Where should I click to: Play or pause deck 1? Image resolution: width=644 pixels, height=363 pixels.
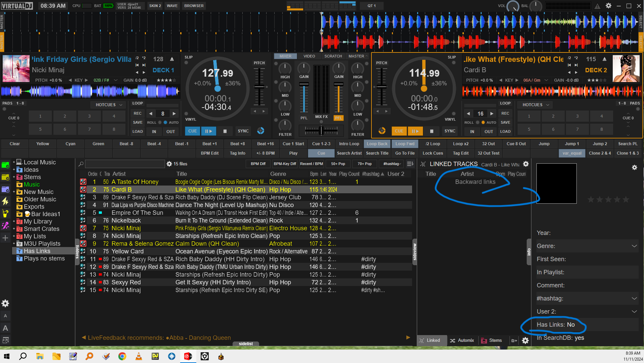209,131
